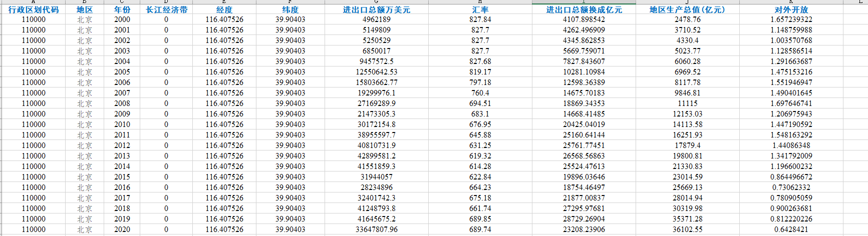Click import-export value 4962189
868x236 pixels.
click(377, 19)
